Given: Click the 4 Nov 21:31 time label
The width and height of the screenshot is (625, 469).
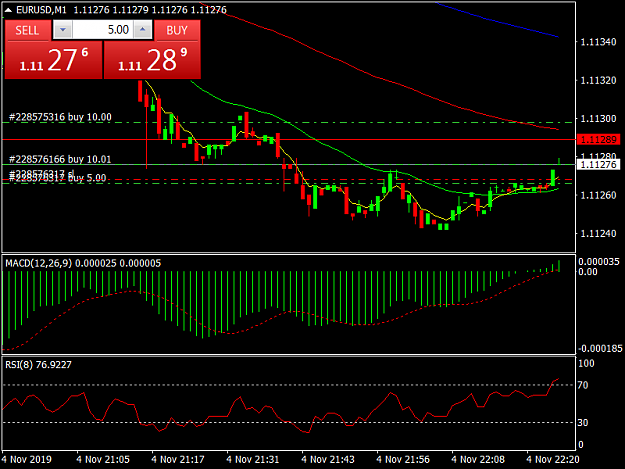Looking at the screenshot, I should click(253, 459).
